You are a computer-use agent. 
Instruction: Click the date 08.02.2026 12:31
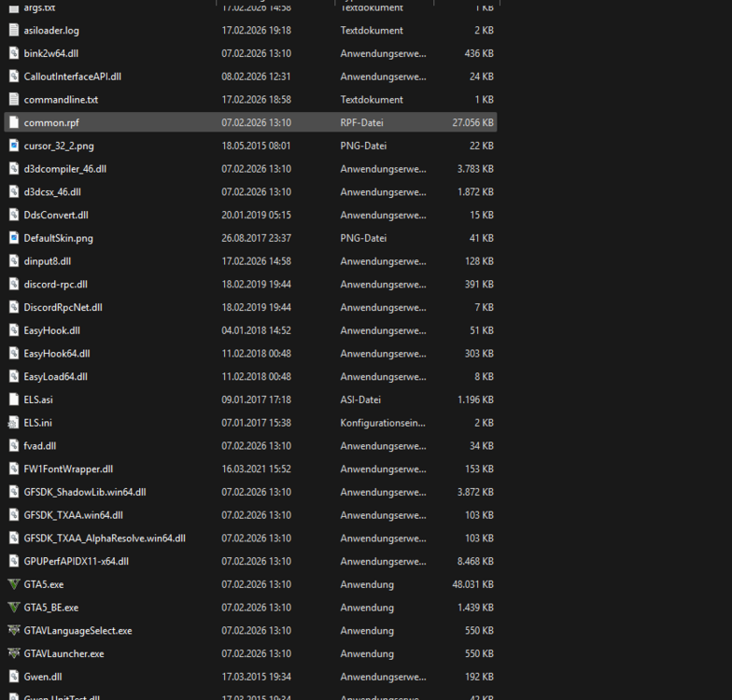(256, 77)
